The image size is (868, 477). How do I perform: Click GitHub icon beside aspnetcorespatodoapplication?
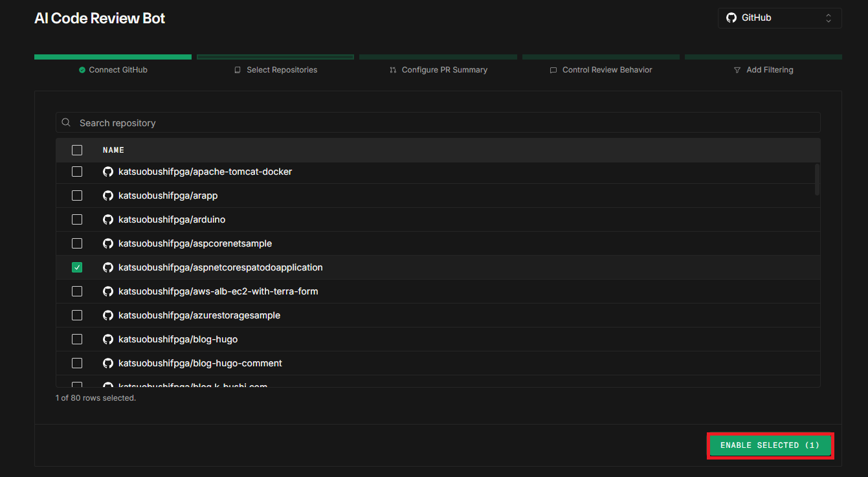[x=108, y=267]
